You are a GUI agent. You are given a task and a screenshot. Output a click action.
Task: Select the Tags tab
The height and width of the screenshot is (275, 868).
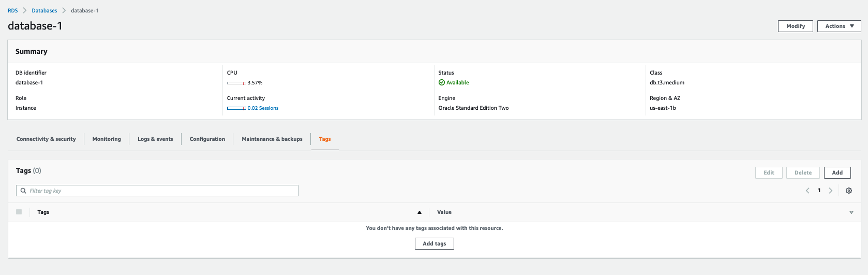tap(325, 139)
